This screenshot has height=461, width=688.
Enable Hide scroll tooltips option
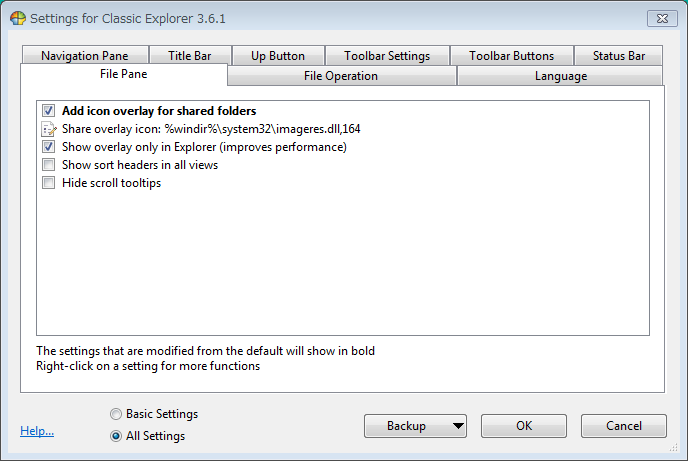point(49,182)
